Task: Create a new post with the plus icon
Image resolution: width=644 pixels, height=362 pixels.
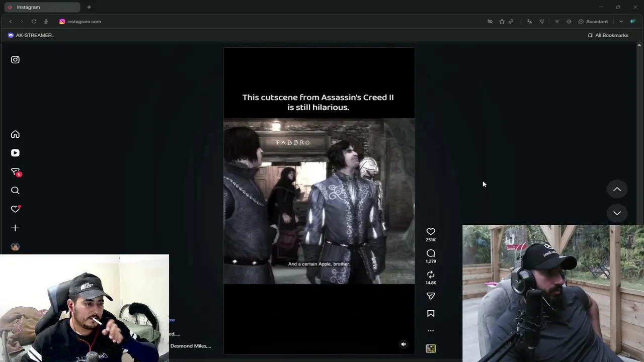Action: pyautogui.click(x=15, y=228)
